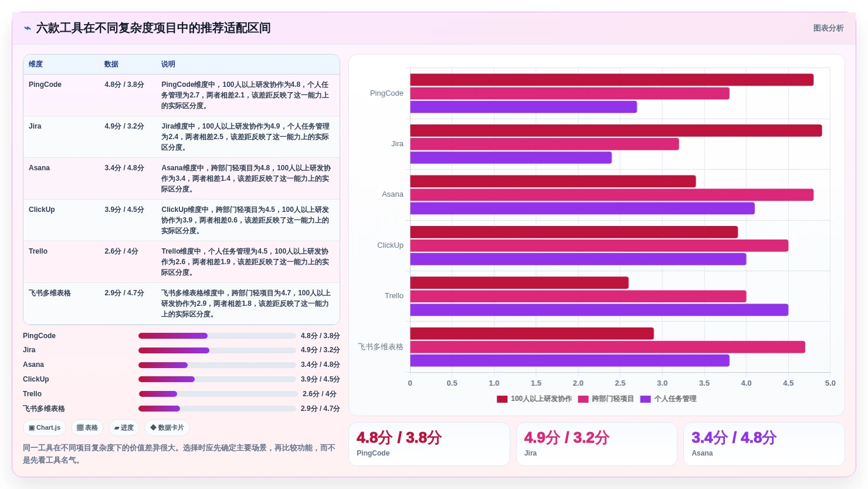Click the 2.9分 / 4.7分 table cell
The image size is (868, 489).
pos(124,293)
